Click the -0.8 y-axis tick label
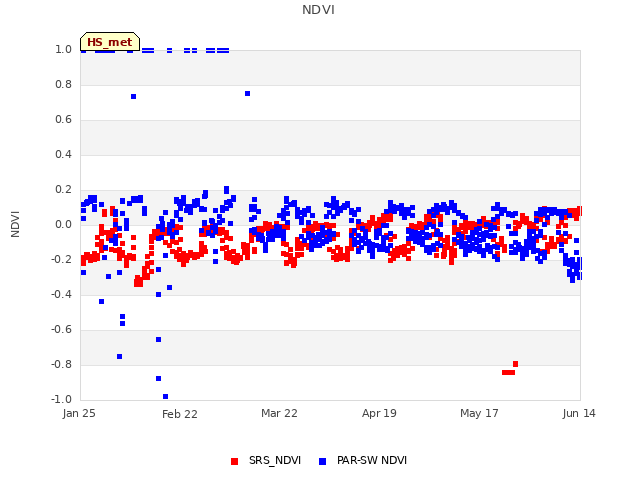Image resolution: width=640 pixels, height=480 pixels. coord(62,364)
